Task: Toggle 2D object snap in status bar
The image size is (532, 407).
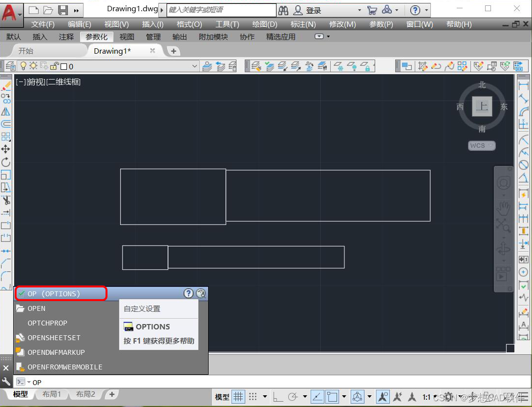Action: coord(333,396)
